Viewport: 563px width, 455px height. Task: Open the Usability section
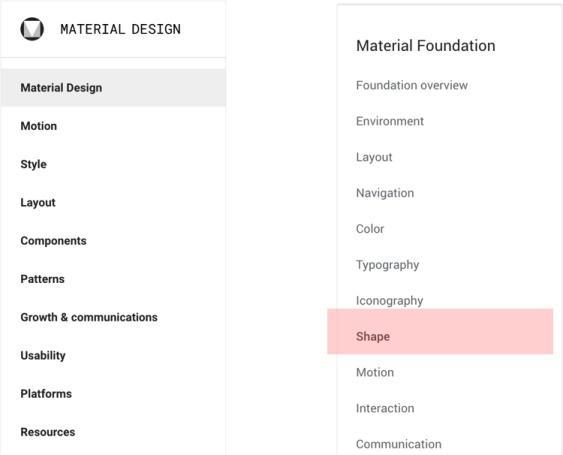point(43,356)
